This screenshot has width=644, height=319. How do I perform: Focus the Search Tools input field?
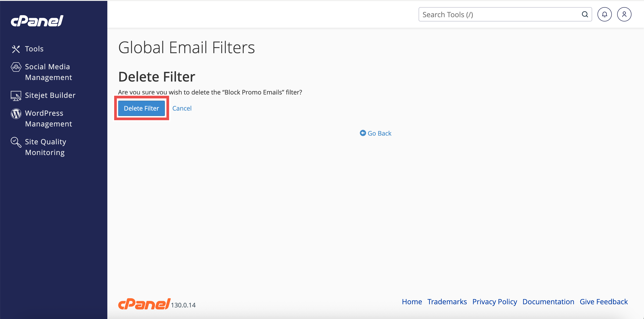coord(500,15)
